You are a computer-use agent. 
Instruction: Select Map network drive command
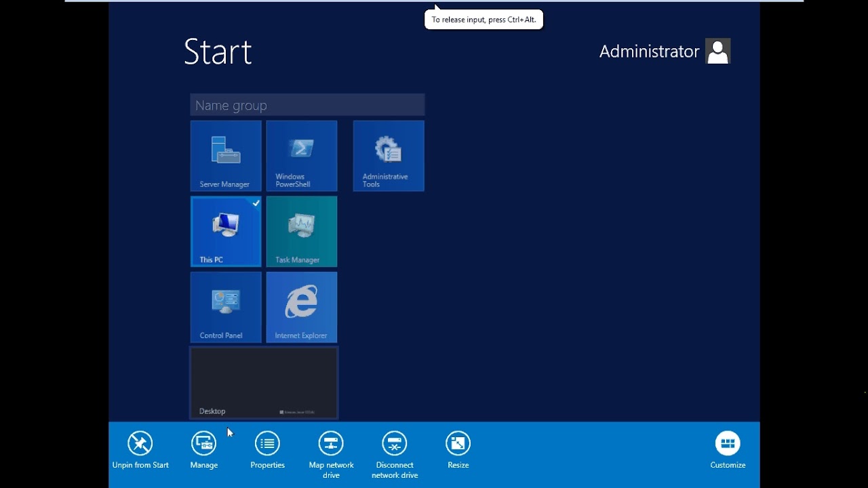[331, 455]
